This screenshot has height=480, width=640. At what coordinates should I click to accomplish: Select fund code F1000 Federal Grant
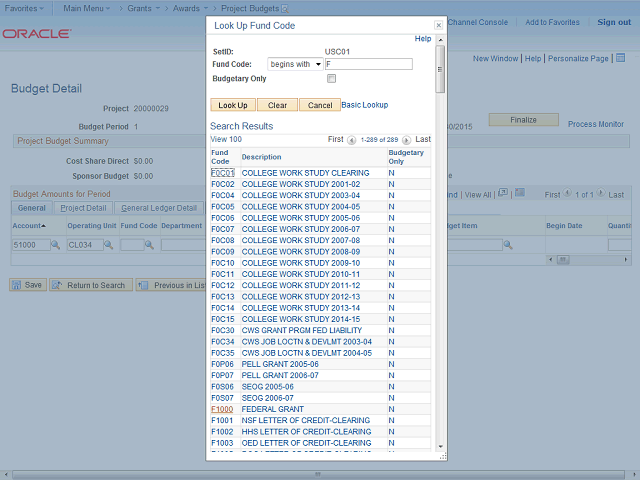point(221,409)
